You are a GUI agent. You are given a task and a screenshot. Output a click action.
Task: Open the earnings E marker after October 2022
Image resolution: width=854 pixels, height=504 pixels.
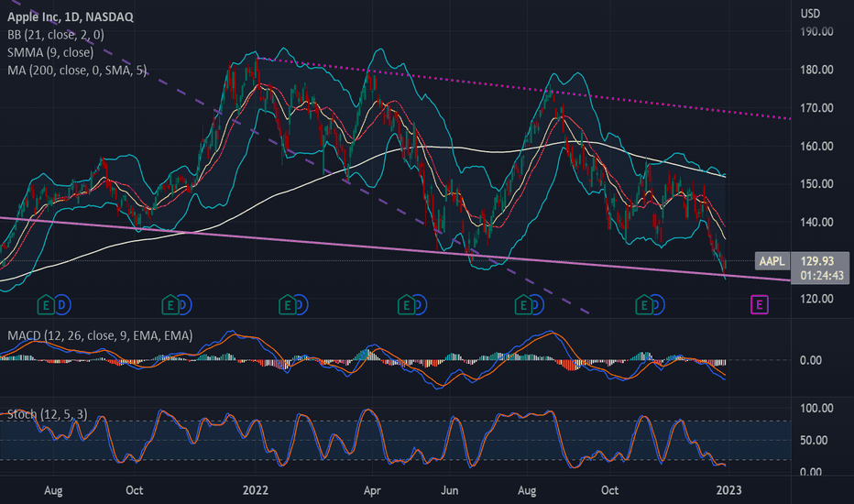pos(644,305)
